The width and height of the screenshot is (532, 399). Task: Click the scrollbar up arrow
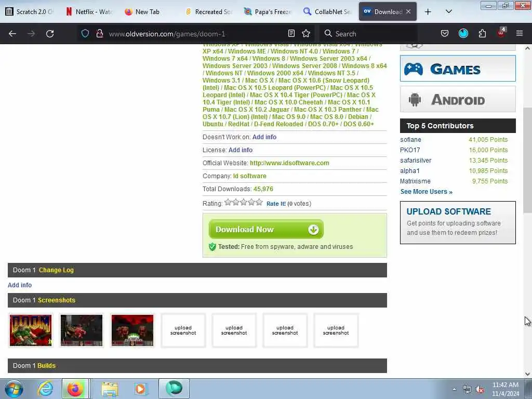(x=527, y=48)
